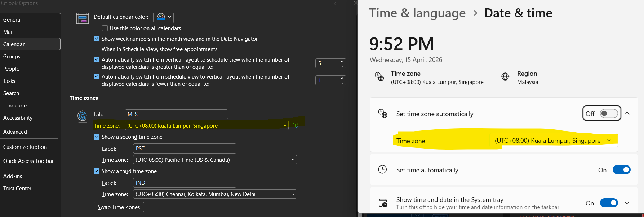Click the Time zone globe-clock icon in Settings

(x=379, y=76)
